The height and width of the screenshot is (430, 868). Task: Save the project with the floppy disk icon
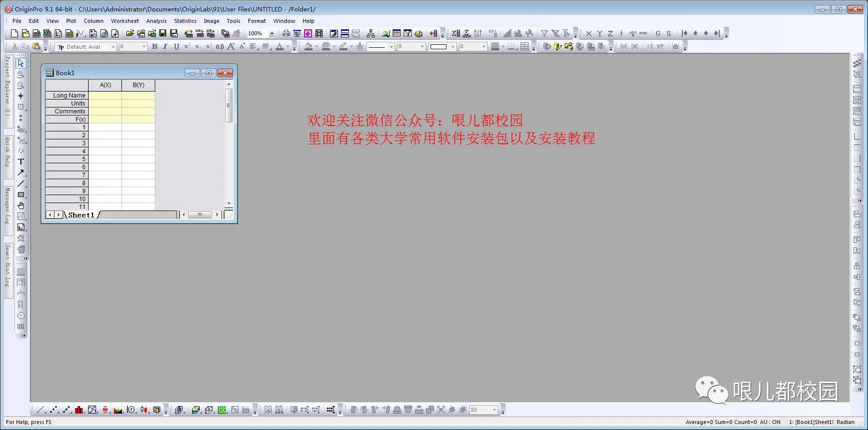click(x=163, y=33)
